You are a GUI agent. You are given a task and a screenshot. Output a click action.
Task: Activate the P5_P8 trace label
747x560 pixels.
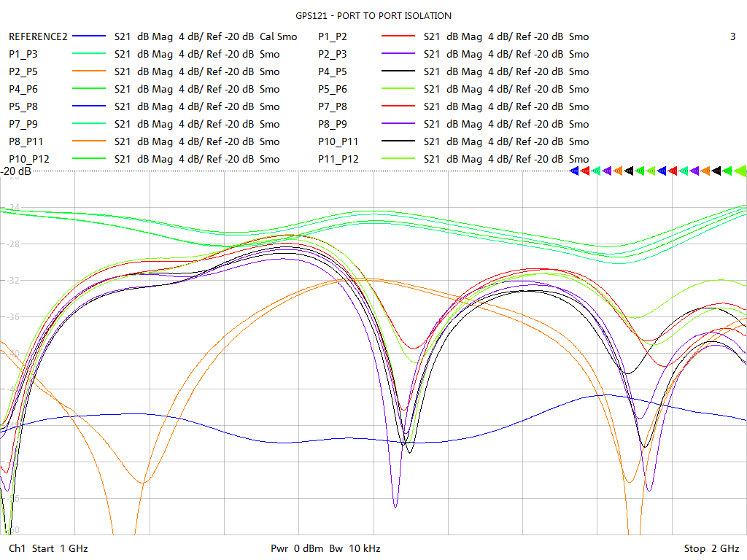click(24, 106)
